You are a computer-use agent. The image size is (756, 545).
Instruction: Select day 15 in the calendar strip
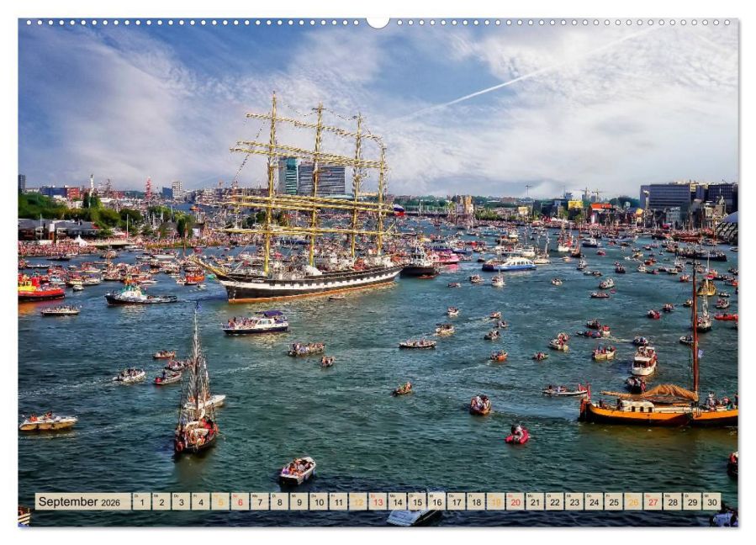pos(417,501)
